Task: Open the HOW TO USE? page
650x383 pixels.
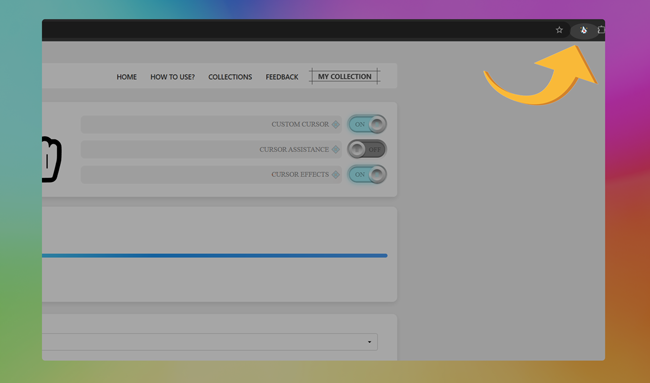Action: tap(172, 77)
